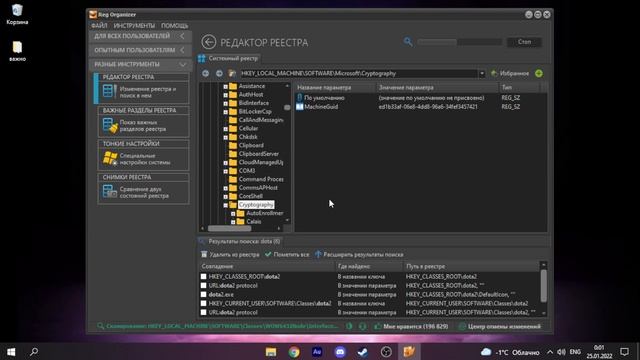Open After Effects from taskbar

[317, 352]
